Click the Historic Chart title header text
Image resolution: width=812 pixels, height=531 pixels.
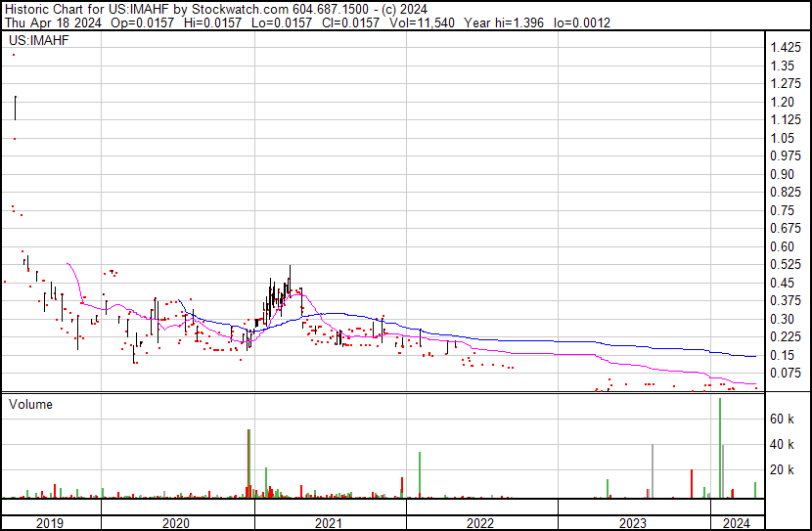tap(216, 9)
